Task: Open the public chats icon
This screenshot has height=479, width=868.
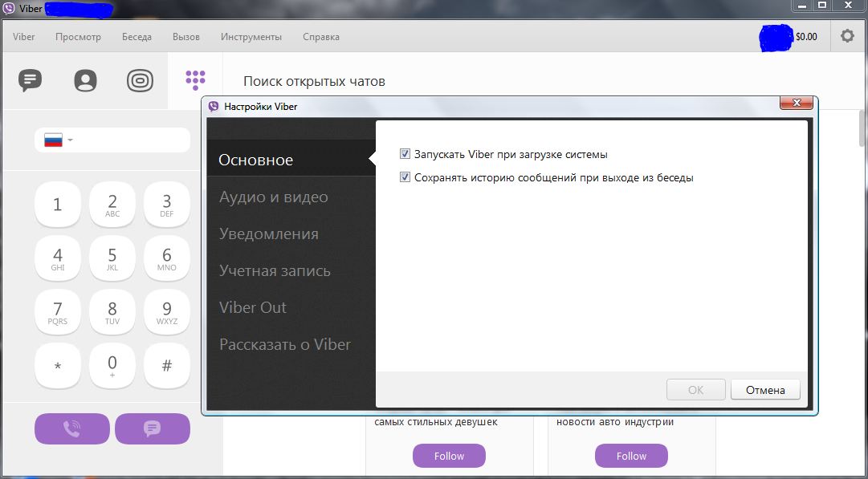Action: click(140, 80)
